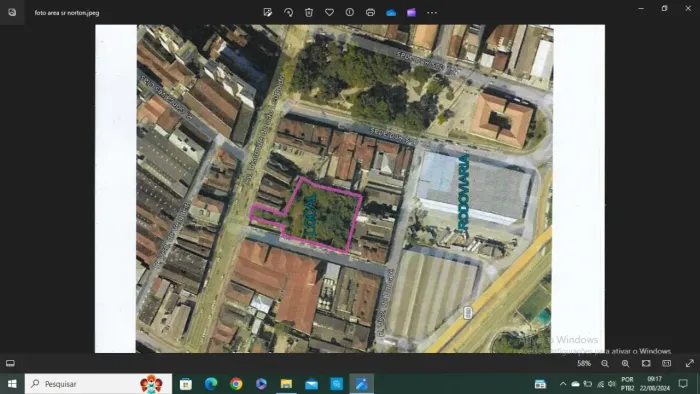This screenshot has height=394, width=700.
Task: Open the Mail app from the taskbar
Action: click(x=312, y=384)
